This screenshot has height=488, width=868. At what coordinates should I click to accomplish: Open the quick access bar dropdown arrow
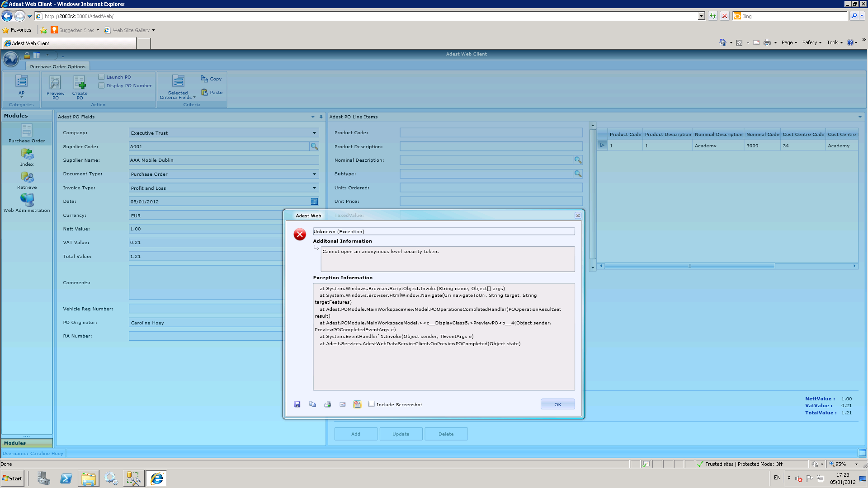[x=47, y=55]
